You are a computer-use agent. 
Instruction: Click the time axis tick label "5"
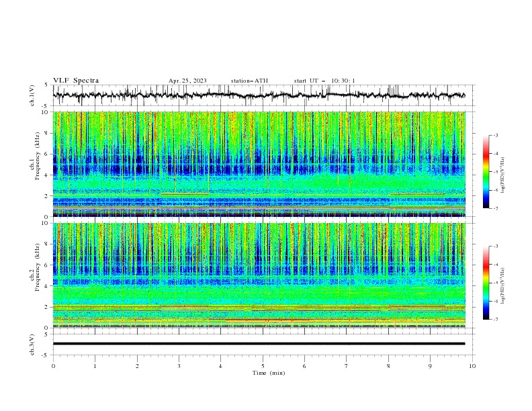(x=263, y=366)
